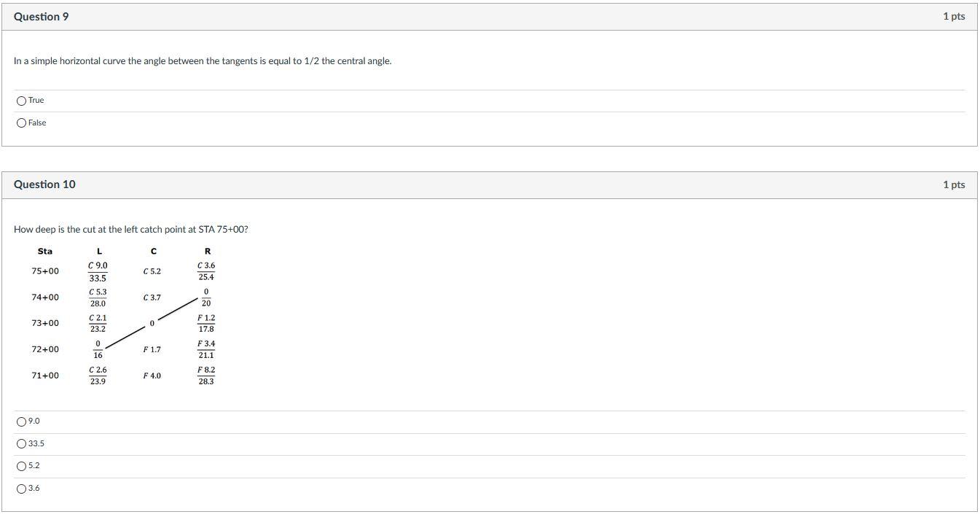Click the 1 pts label for Question 9

954,17
